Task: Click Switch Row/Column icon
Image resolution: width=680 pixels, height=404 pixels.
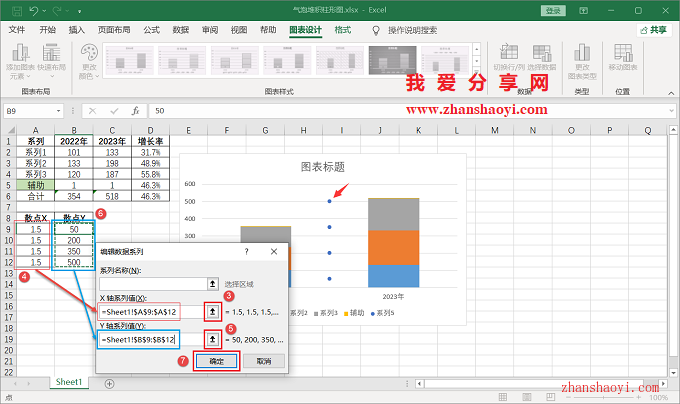Action: click(509, 52)
